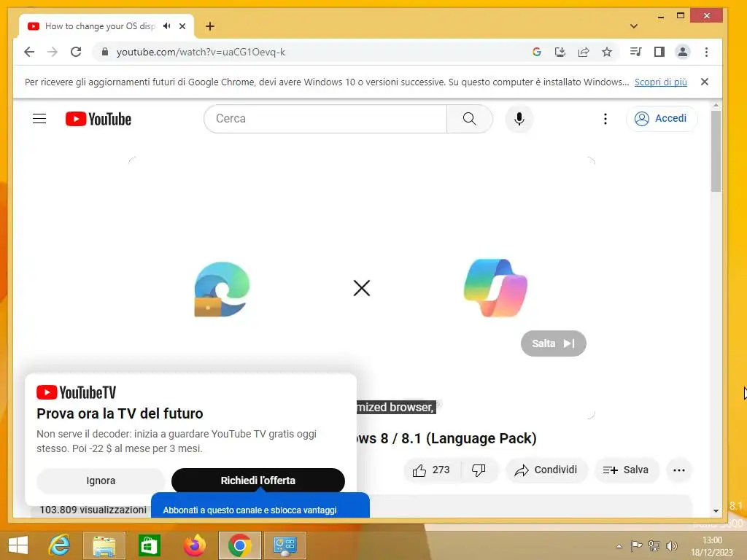Skip the ad with Salta button

coord(554,343)
